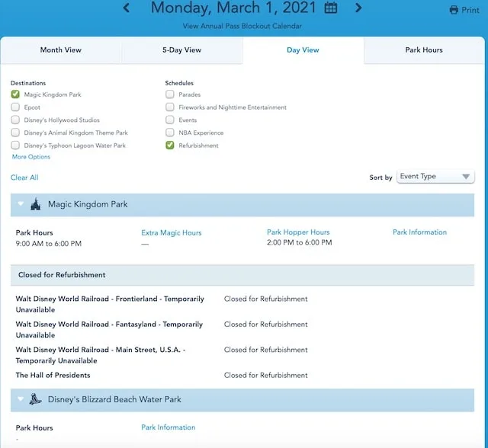The image size is (488, 448).
Task: Open View Annual Pass Blockout Calendar link
Action: [242, 26]
